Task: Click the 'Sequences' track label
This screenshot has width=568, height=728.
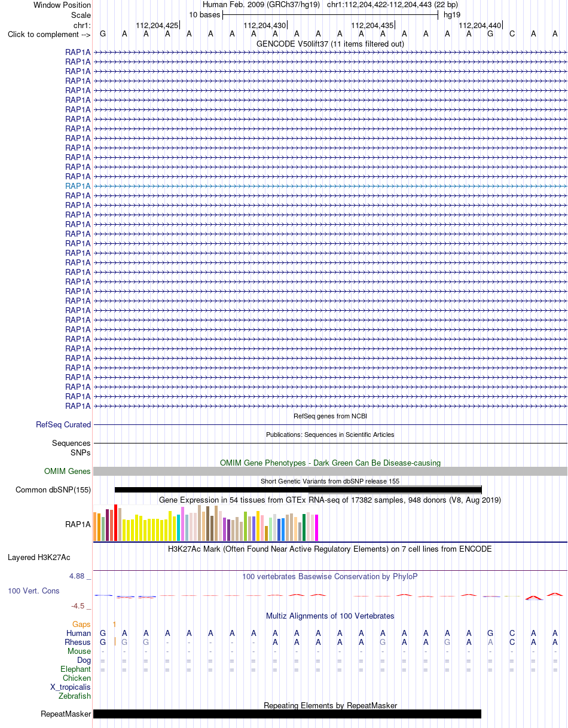Action: tap(71, 443)
